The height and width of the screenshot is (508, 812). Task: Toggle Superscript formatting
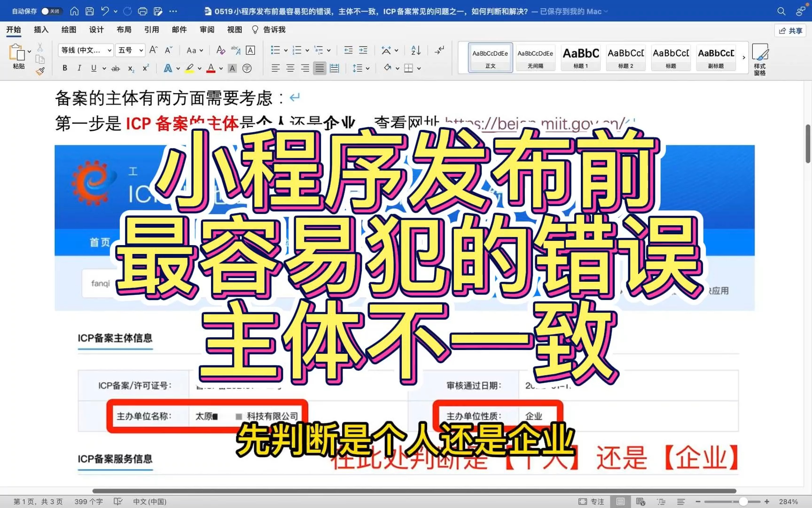pyautogui.click(x=146, y=68)
